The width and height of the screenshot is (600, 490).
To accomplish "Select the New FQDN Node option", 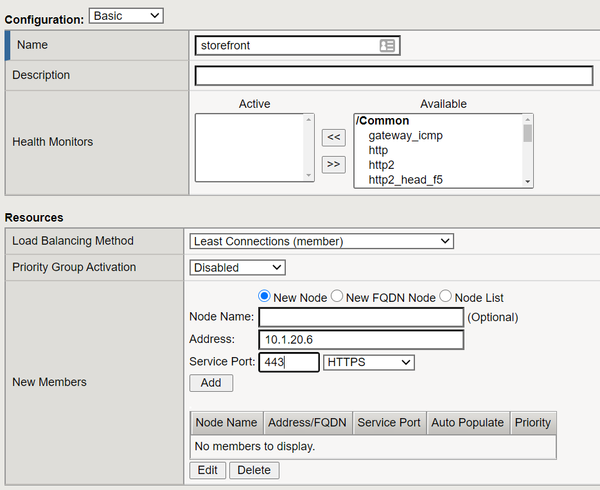I will click(x=337, y=296).
